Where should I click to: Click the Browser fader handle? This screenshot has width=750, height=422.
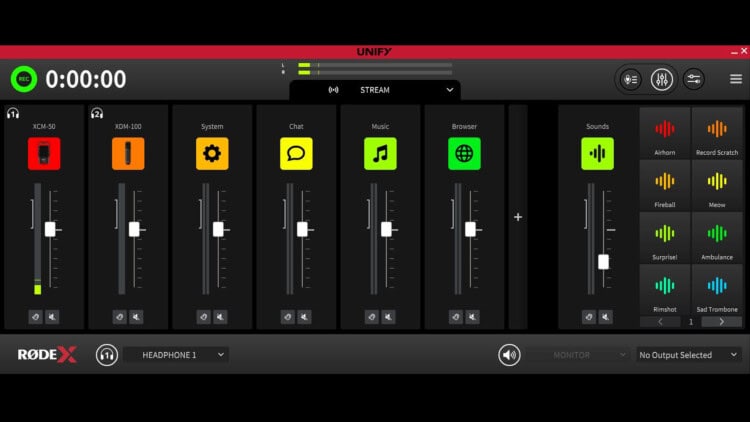pos(471,229)
